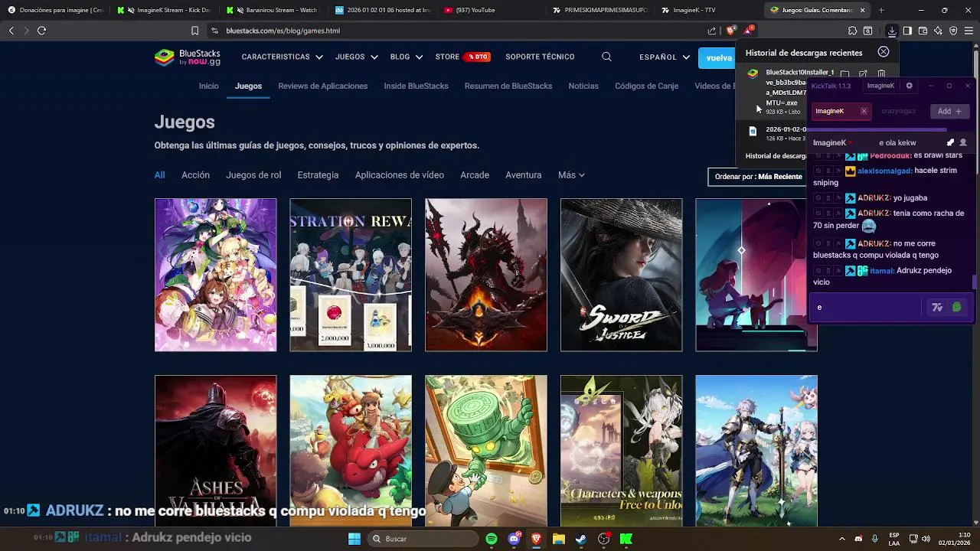Open the Brave extensions puzzle icon
This screenshot has height=551, width=980.
coord(852,31)
